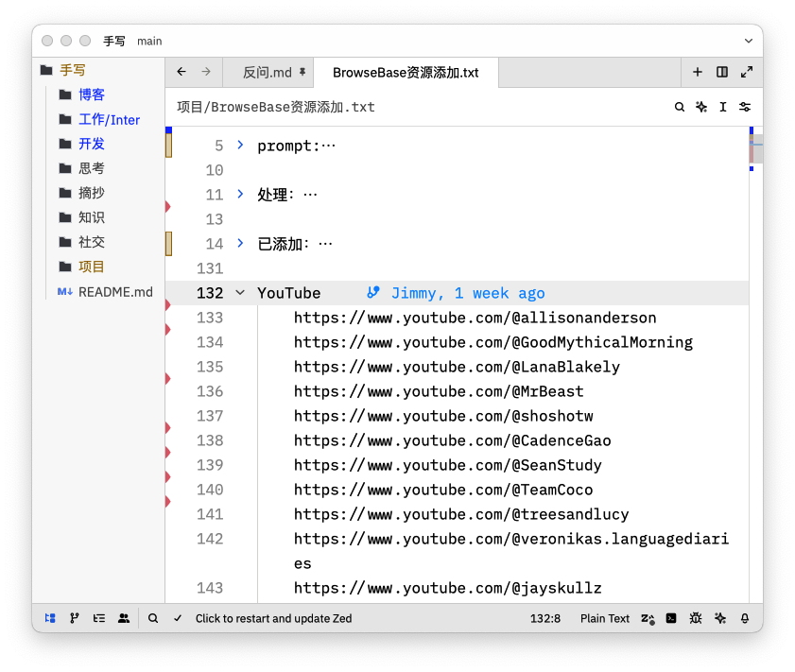Screen dimensions: 795x672
Task: Zoom the pane with expand arrows icon
Action: pos(747,72)
